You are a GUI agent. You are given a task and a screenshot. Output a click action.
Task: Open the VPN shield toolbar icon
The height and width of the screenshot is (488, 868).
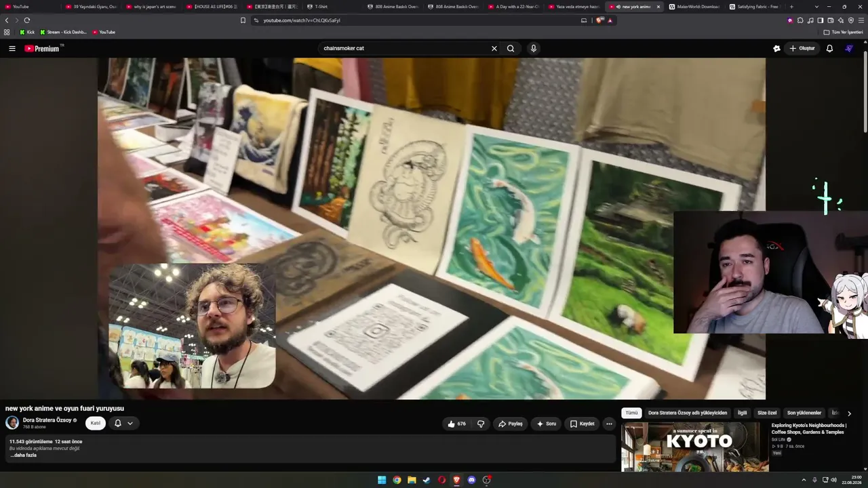pyautogui.click(x=851, y=20)
